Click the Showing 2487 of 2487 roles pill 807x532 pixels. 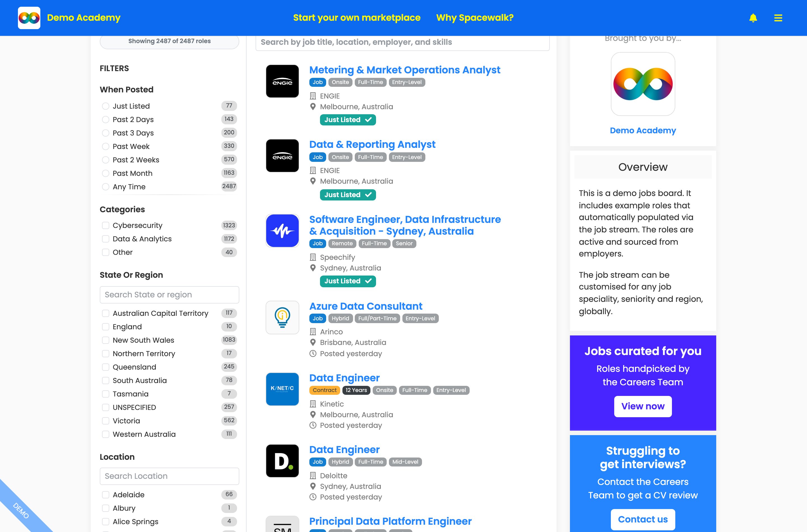tap(170, 41)
